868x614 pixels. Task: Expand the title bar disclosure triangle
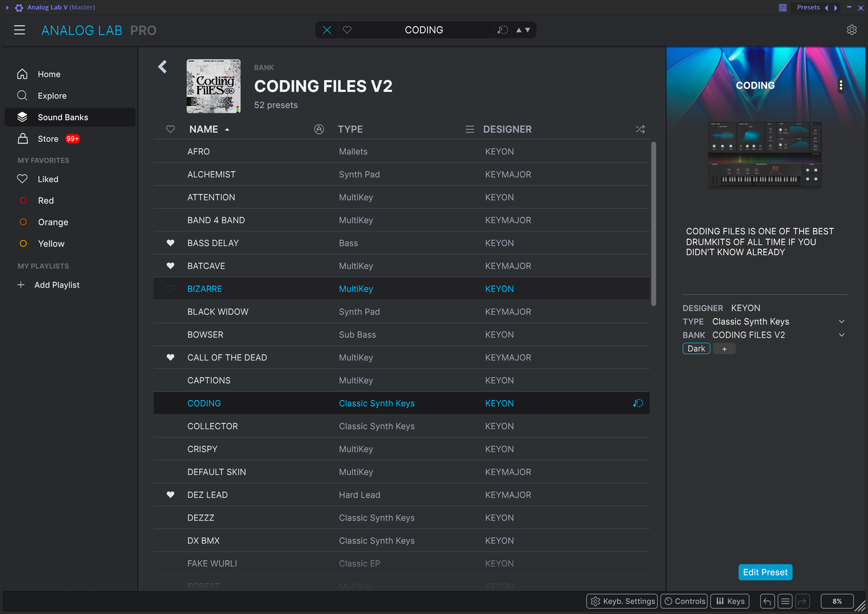click(x=7, y=7)
